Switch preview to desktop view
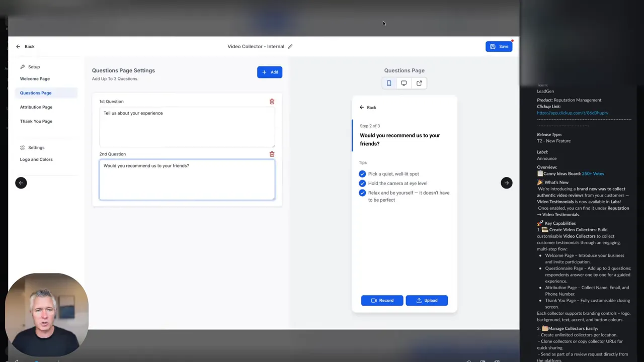 (x=404, y=83)
